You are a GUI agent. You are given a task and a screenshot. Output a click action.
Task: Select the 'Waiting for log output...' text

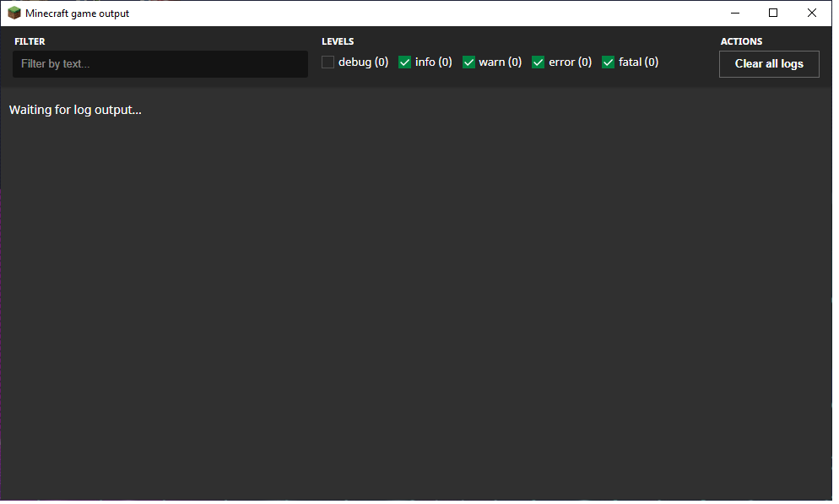point(75,110)
